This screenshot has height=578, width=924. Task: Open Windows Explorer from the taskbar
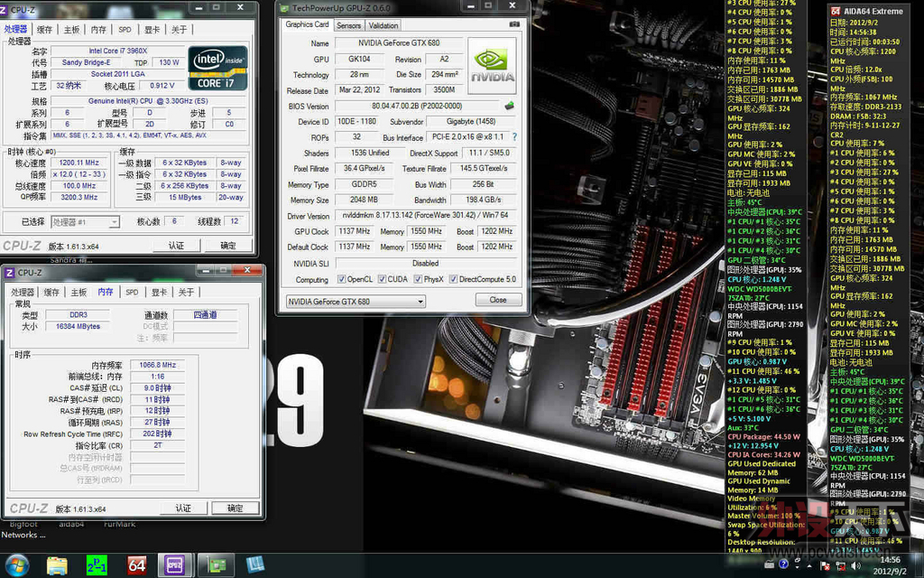(57, 565)
